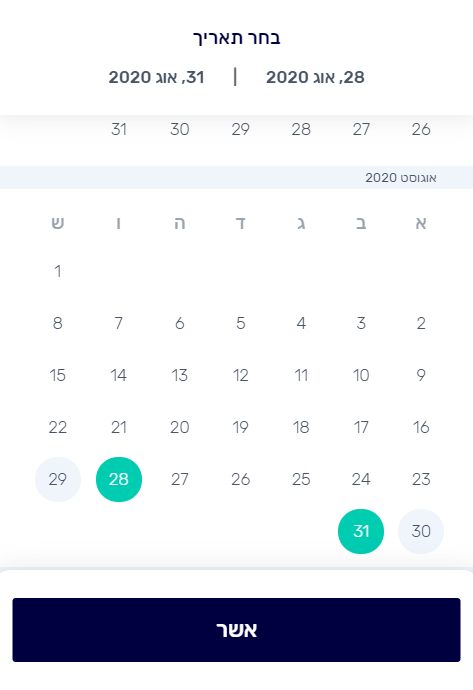Pick August 30 in the range
The width and height of the screenshot is (473, 690).
tap(421, 531)
